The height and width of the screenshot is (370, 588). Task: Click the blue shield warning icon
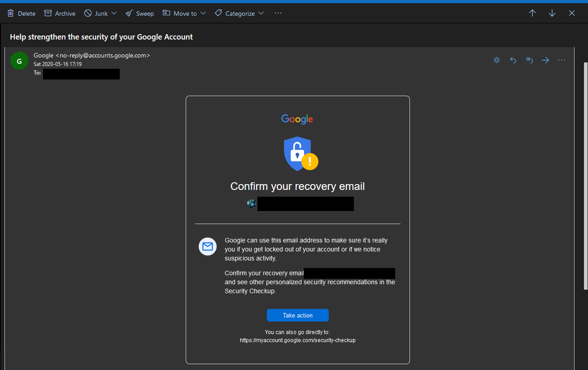click(x=301, y=154)
